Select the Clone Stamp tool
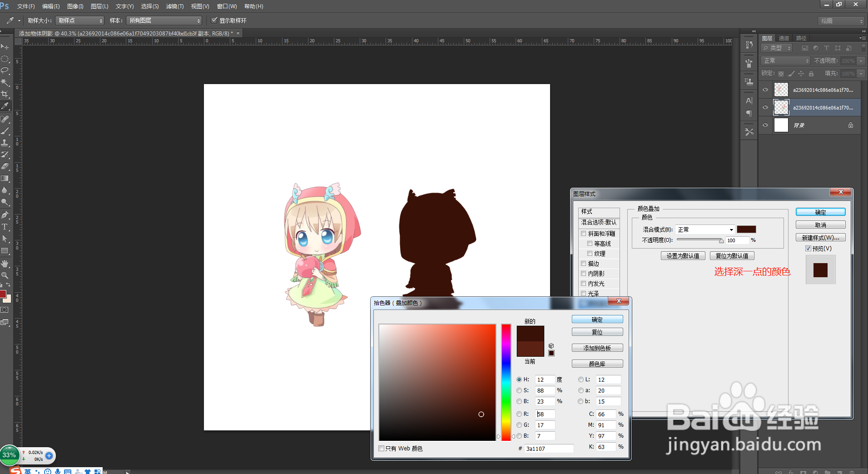The height and width of the screenshot is (474, 868). [x=5, y=143]
